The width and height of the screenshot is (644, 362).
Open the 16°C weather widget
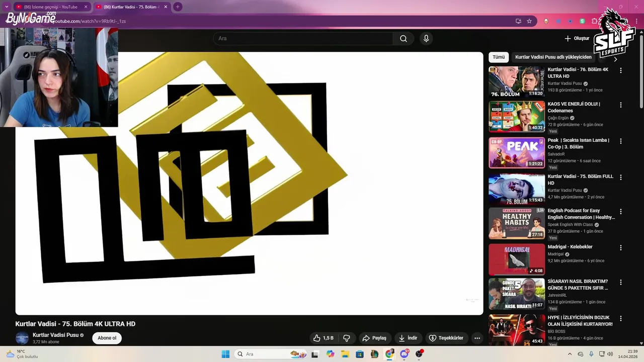[22, 354]
